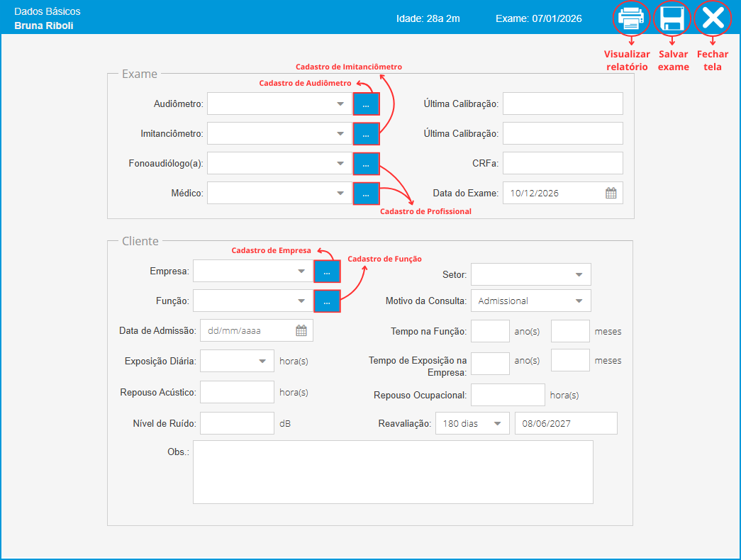Screen dimensions: 741x560
Task: Save the exam with the floppy disk icon
Action: [672, 18]
